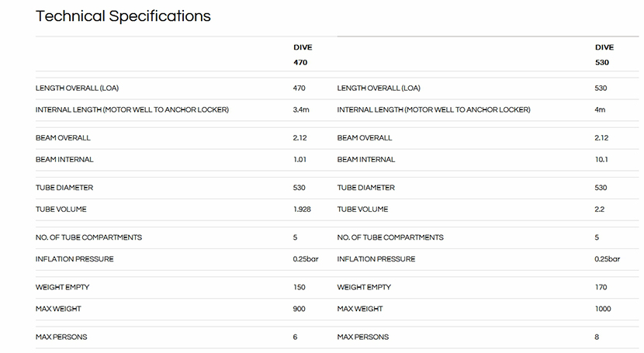
Task: Select the 8 max persons value
Action: (x=597, y=337)
